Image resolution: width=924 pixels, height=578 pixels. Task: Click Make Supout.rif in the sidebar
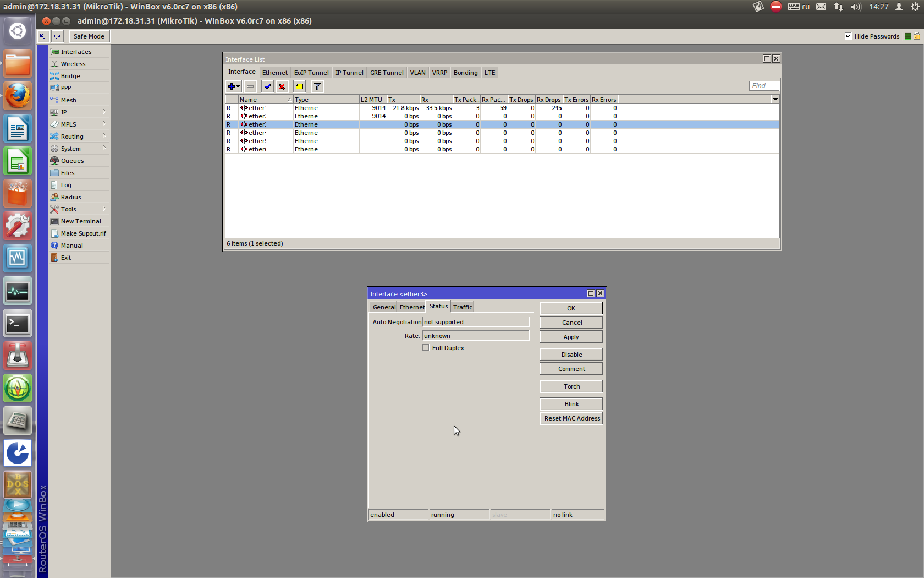click(83, 233)
